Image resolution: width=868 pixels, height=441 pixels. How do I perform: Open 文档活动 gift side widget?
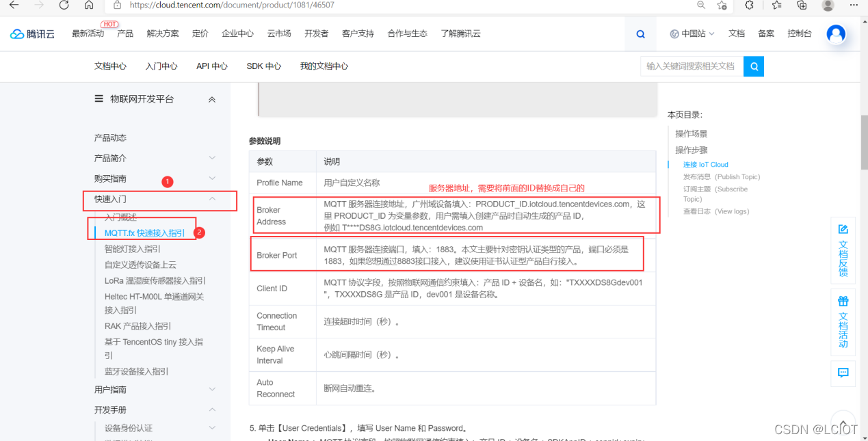(x=843, y=322)
